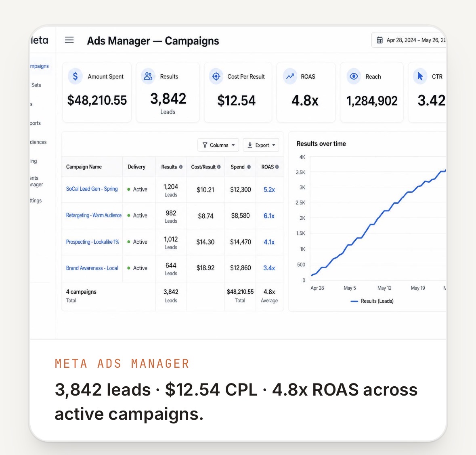Click the 3.4x ROAS value
The height and width of the screenshot is (455, 476).
pyautogui.click(x=269, y=268)
